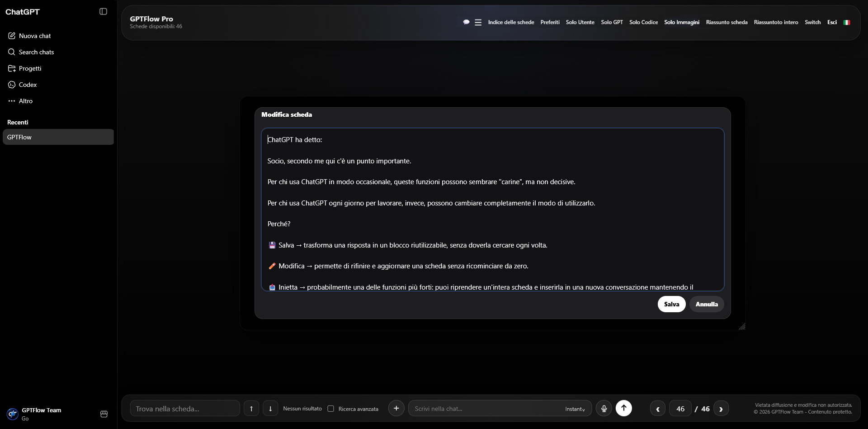Click the current card number 46 field
The image size is (868, 429).
pyautogui.click(x=680, y=409)
